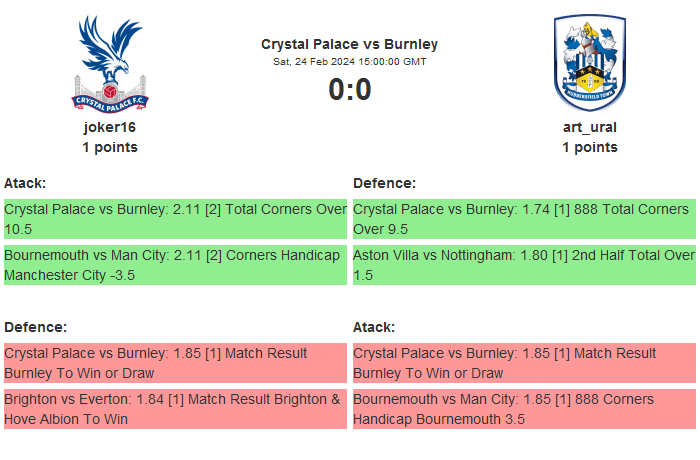This screenshot has height=460, width=700.
Task: Click the Crystal Palace vs Burnley match title
Action: point(349,44)
